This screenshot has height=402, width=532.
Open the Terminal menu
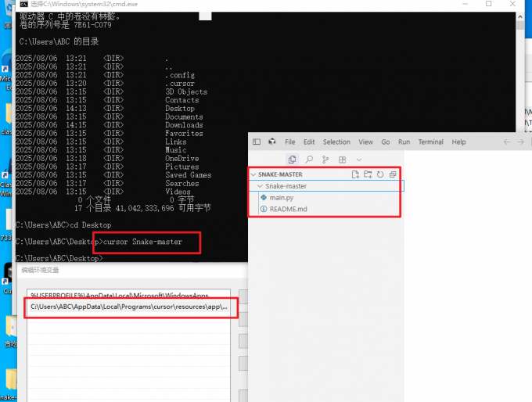click(430, 142)
